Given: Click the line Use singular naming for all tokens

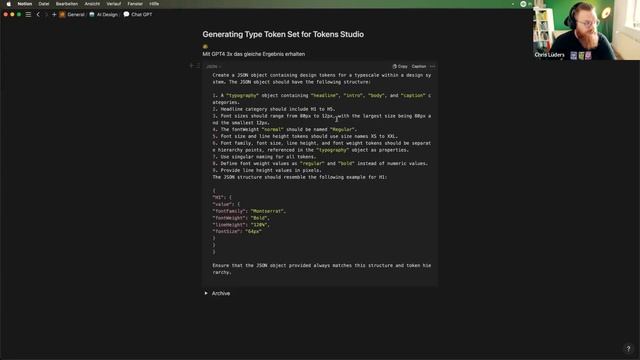Looking at the screenshot, I should click(x=264, y=157).
